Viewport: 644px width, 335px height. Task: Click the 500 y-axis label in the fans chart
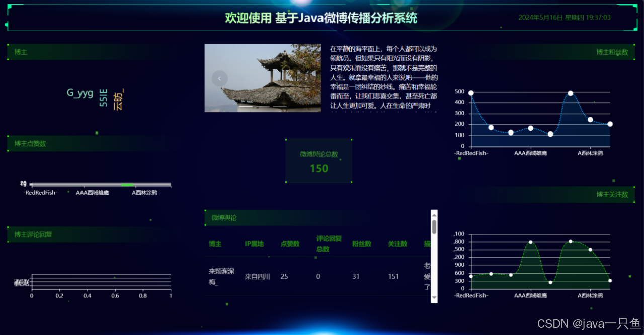click(x=458, y=92)
